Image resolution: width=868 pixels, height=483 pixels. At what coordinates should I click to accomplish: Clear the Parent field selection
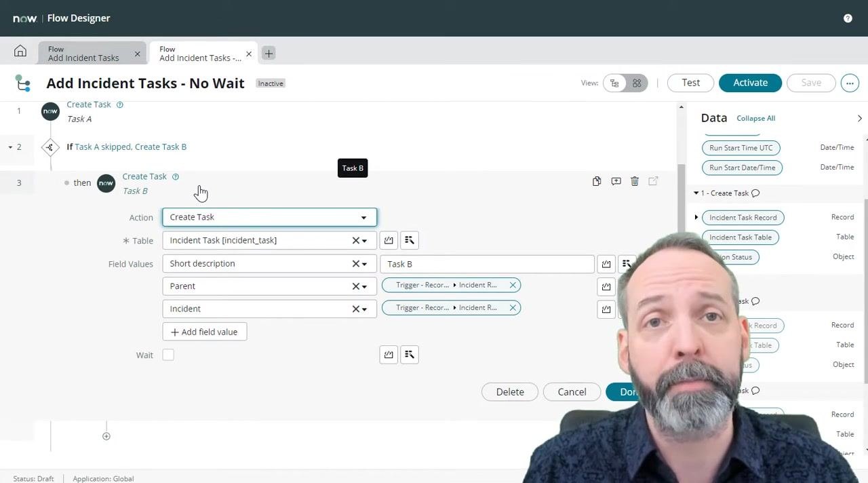[355, 286]
